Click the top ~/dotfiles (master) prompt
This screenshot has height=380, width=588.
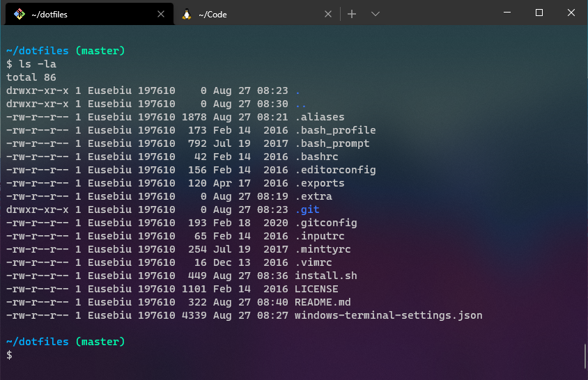click(65, 51)
